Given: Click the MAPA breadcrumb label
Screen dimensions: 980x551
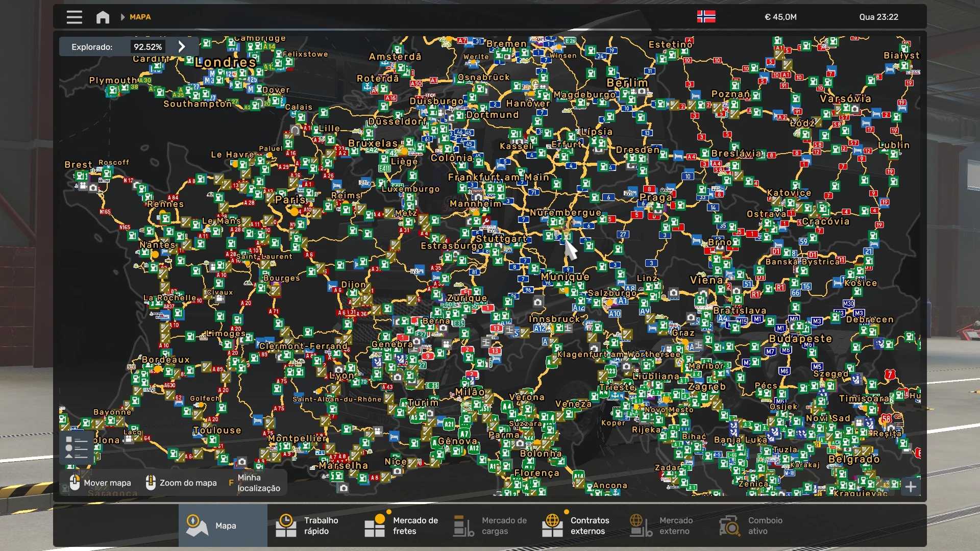Looking at the screenshot, I should coord(140,17).
